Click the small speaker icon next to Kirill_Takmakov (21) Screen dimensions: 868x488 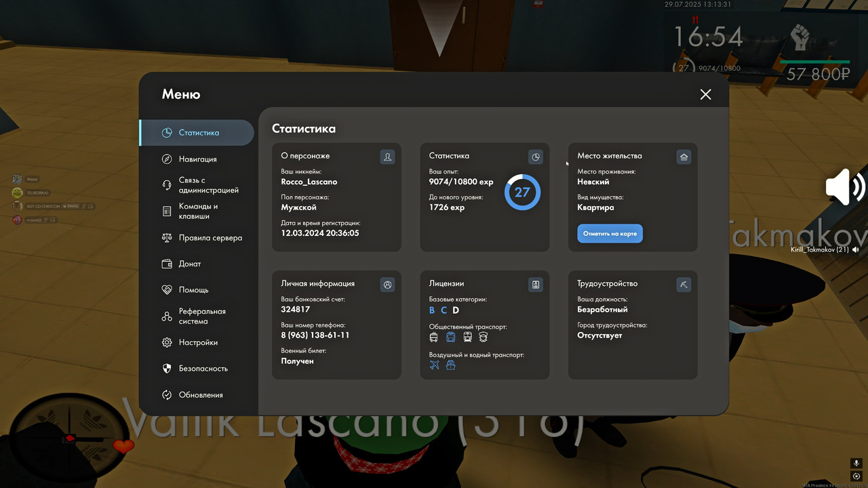[x=856, y=250]
